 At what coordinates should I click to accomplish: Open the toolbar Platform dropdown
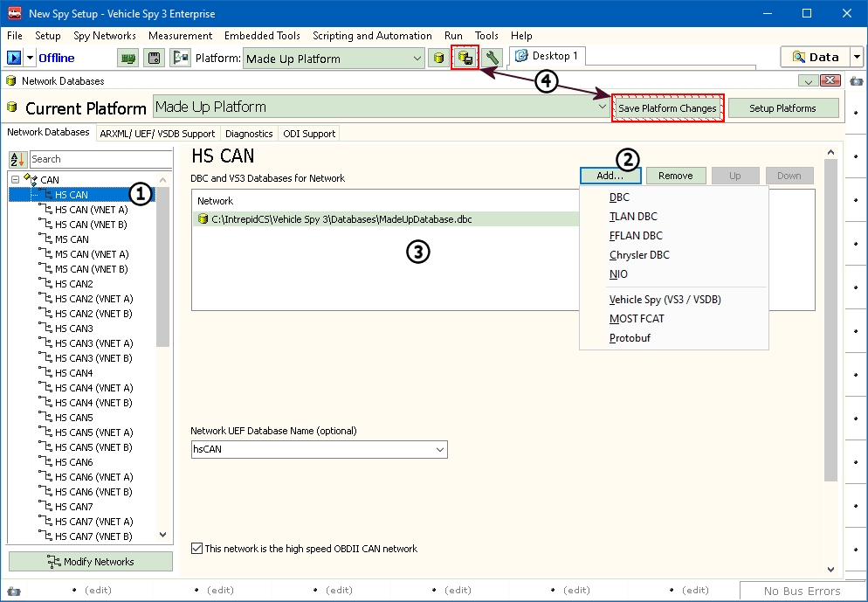coord(417,59)
